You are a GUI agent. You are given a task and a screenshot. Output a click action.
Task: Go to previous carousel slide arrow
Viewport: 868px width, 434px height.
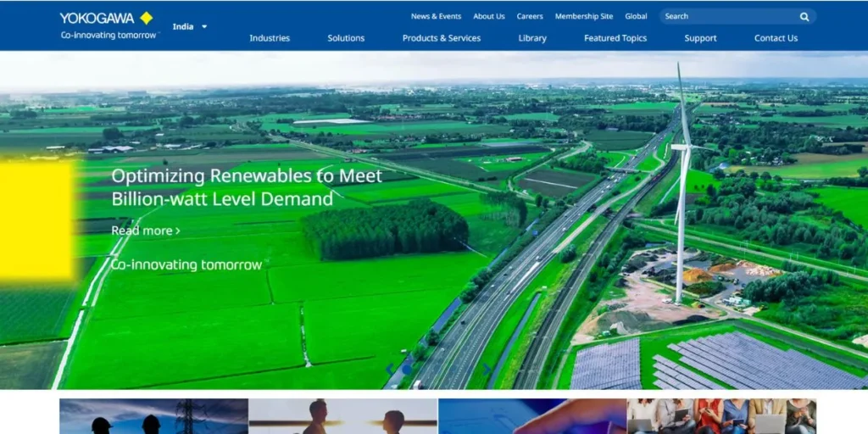[390, 370]
